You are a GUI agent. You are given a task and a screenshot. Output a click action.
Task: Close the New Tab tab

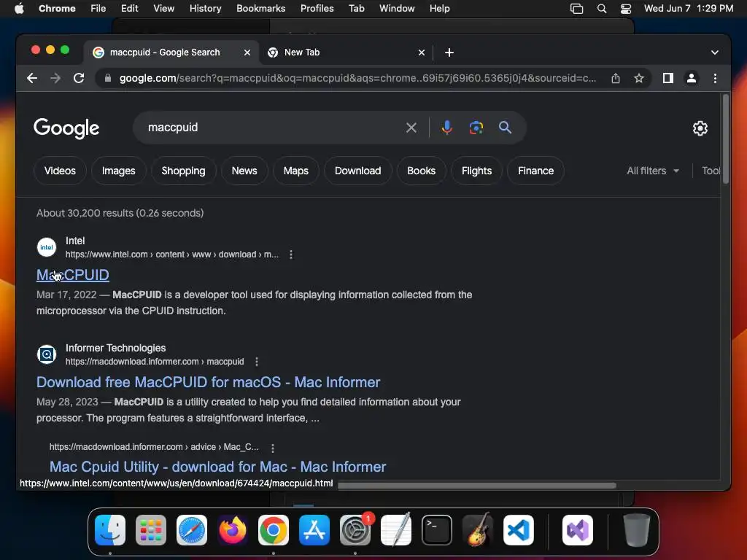(421, 52)
